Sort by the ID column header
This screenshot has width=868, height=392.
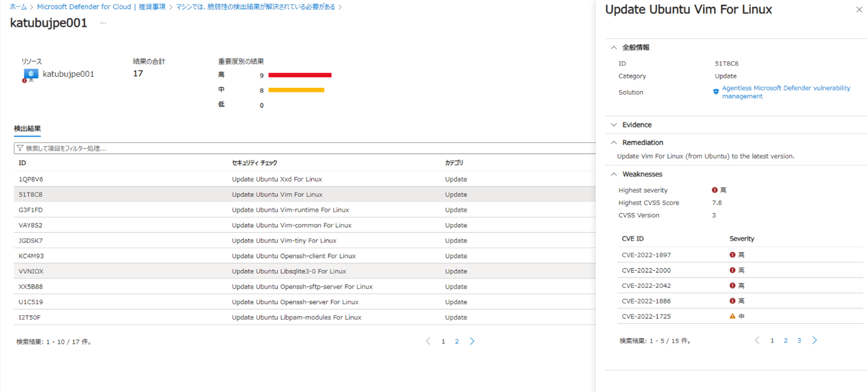(22, 163)
